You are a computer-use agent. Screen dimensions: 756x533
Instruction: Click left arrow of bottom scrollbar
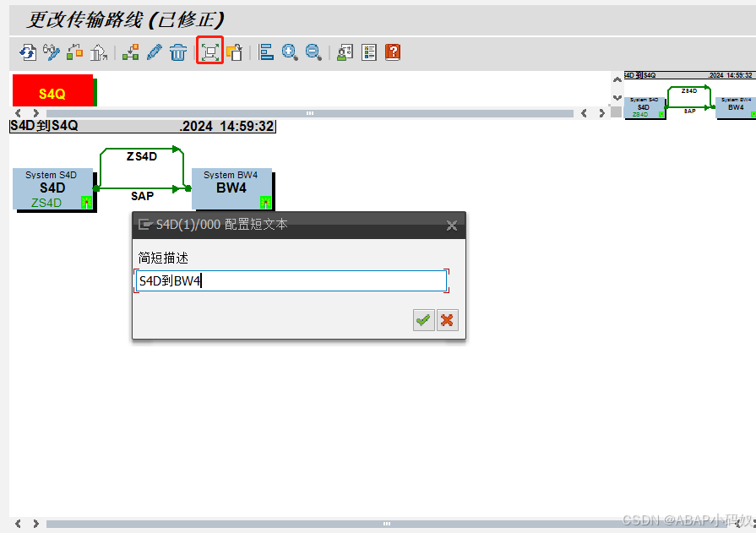[x=18, y=524]
